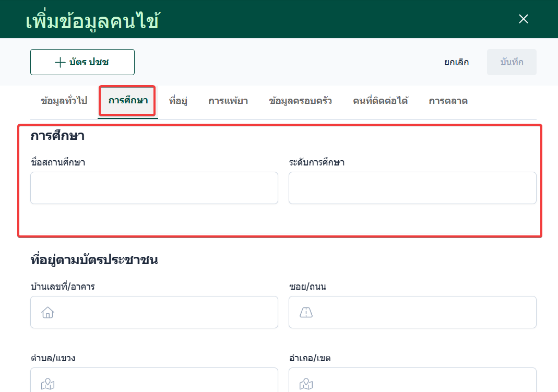The image size is (558, 392).
Task: Click the house icon in บ้านเลขที่/อาคาร field
Action: click(x=48, y=313)
